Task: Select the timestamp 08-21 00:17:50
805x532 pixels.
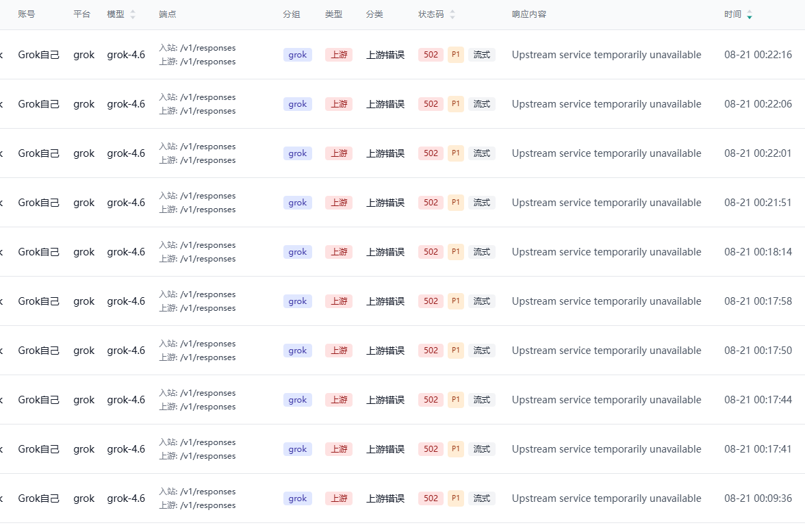Action: pos(758,351)
